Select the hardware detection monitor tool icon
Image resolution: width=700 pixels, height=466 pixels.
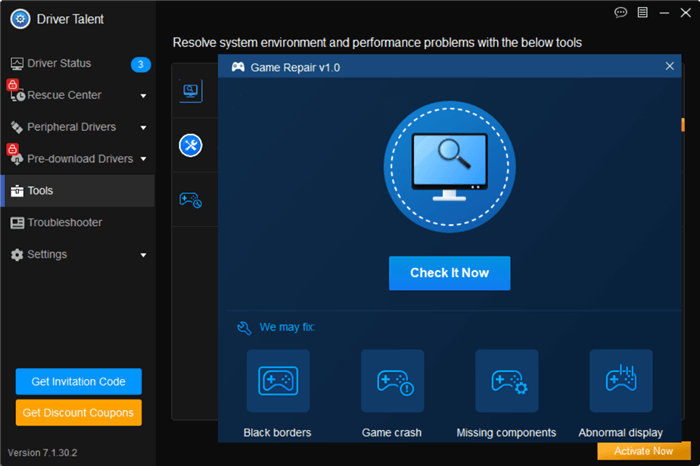tap(191, 91)
